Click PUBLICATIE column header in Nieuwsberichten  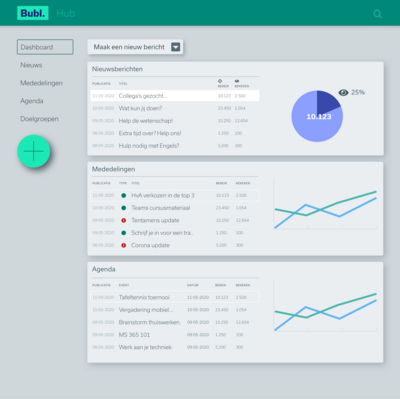point(101,84)
